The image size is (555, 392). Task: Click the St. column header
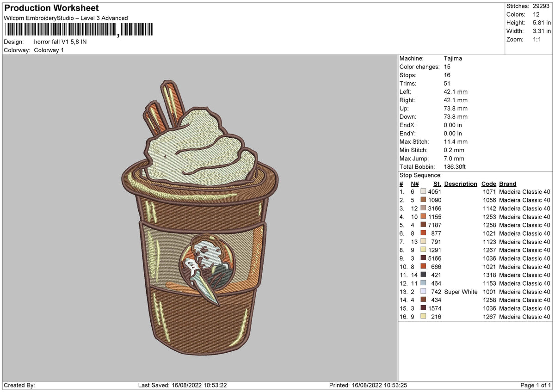coord(437,184)
